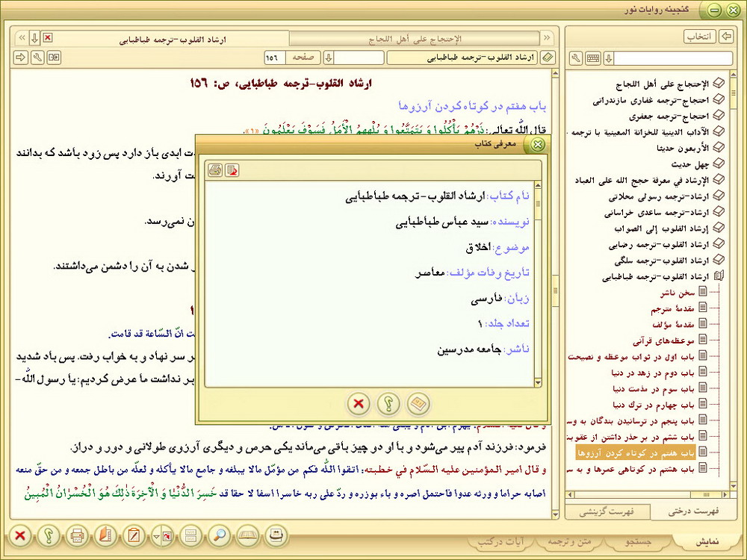Select the فهرست گزینشی tab

click(607, 512)
